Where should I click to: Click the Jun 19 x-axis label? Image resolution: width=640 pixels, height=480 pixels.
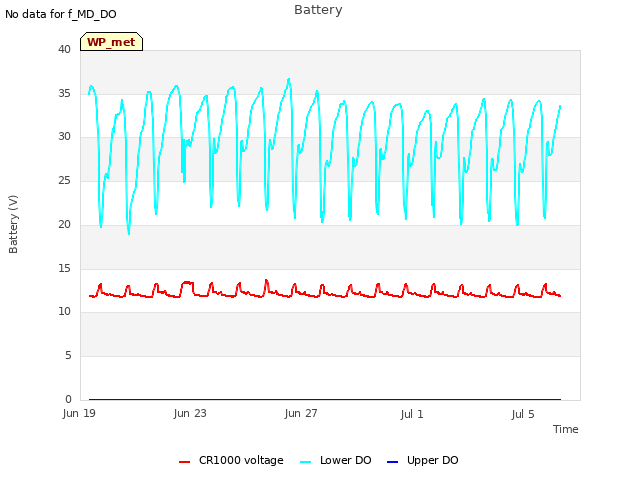tap(79, 413)
